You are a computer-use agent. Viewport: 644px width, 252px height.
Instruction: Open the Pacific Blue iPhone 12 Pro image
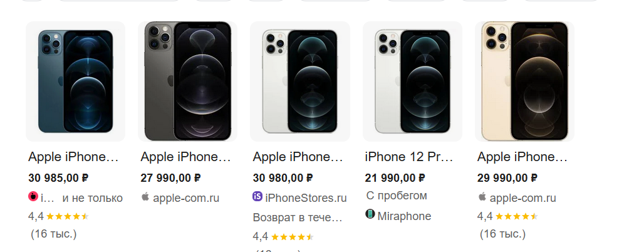pos(75,81)
